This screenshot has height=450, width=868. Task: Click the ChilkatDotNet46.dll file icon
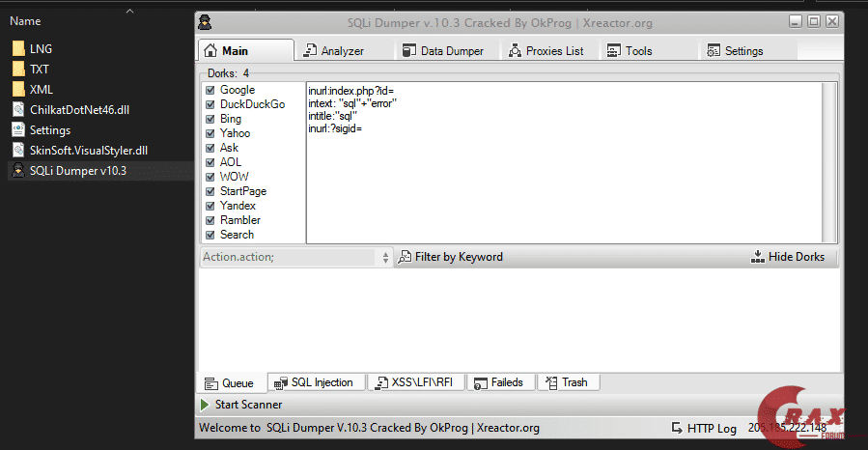[18, 109]
